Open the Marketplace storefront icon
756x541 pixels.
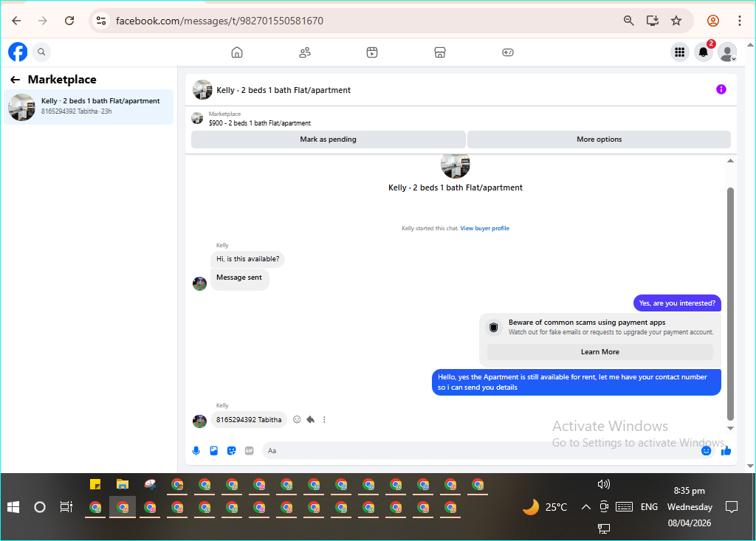(440, 52)
